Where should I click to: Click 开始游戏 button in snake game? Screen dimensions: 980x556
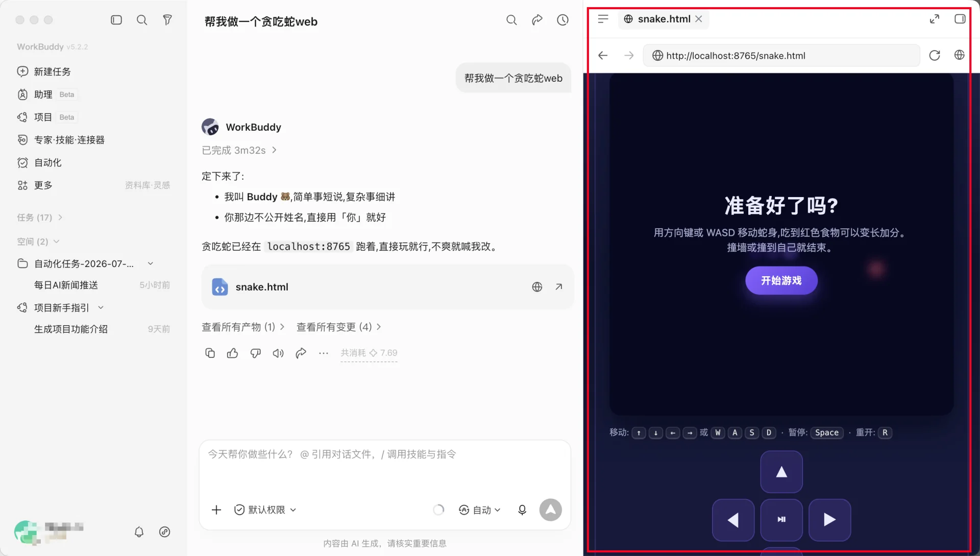[781, 280]
